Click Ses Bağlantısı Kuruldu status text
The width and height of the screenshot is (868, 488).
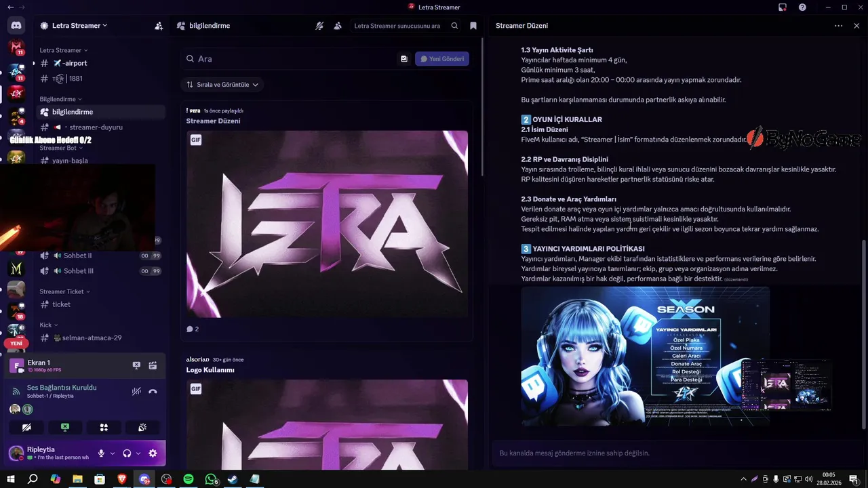point(62,388)
